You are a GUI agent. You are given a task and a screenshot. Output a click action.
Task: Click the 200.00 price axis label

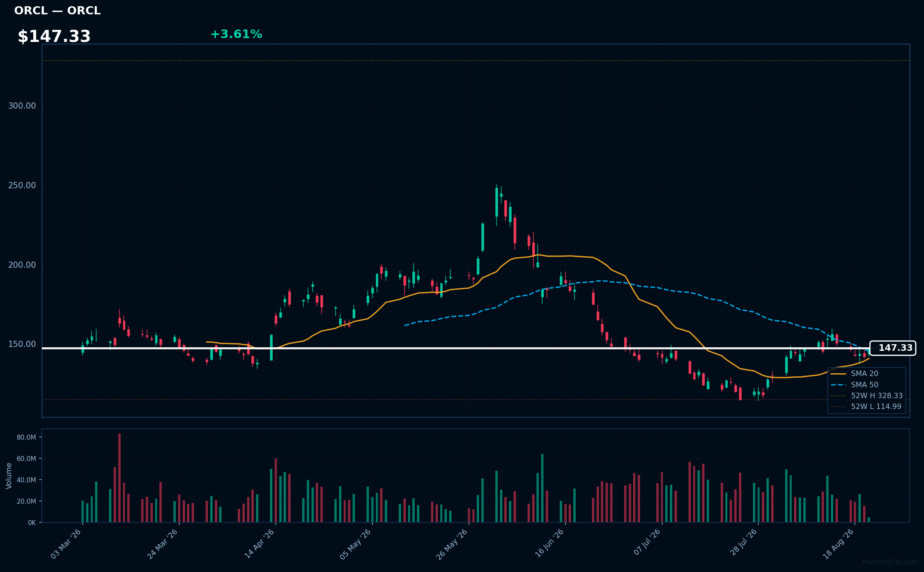pos(22,265)
